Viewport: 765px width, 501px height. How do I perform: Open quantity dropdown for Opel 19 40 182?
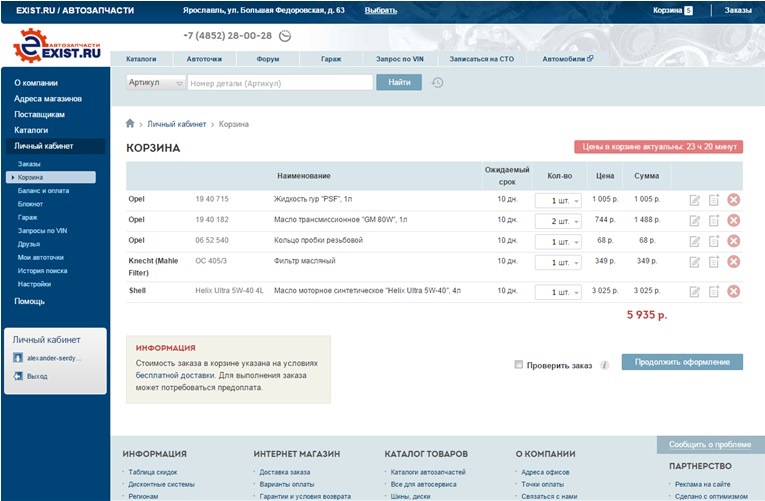tap(558, 221)
